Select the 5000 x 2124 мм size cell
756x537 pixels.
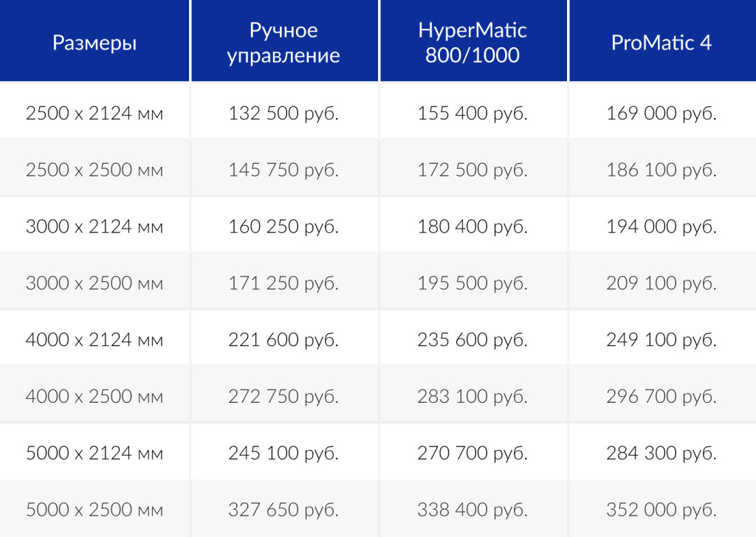[94, 453]
